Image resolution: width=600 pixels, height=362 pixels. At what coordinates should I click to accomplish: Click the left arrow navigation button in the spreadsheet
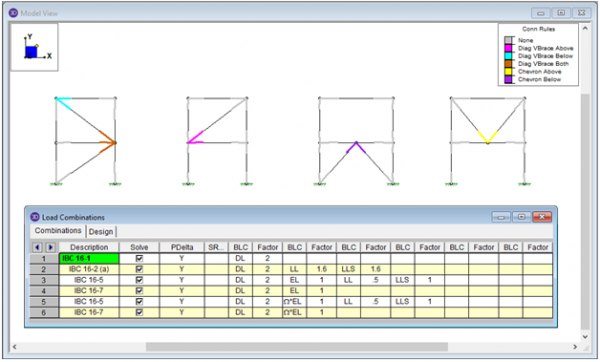coord(37,247)
